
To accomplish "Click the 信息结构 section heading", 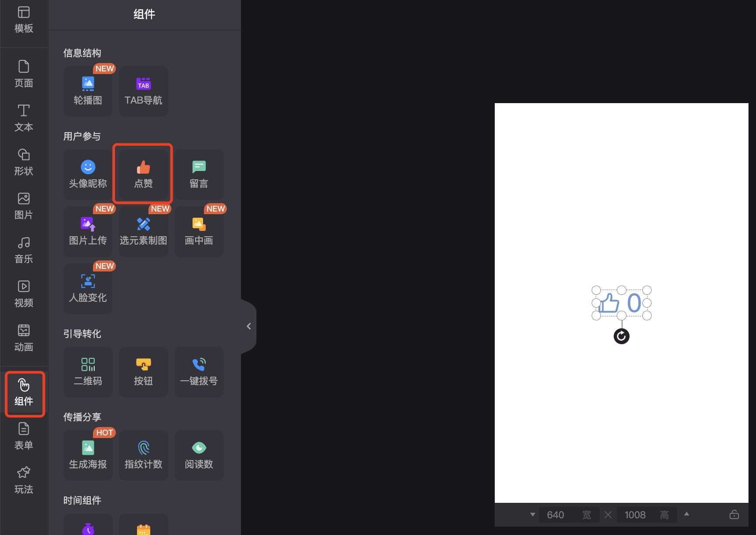I will coord(82,53).
